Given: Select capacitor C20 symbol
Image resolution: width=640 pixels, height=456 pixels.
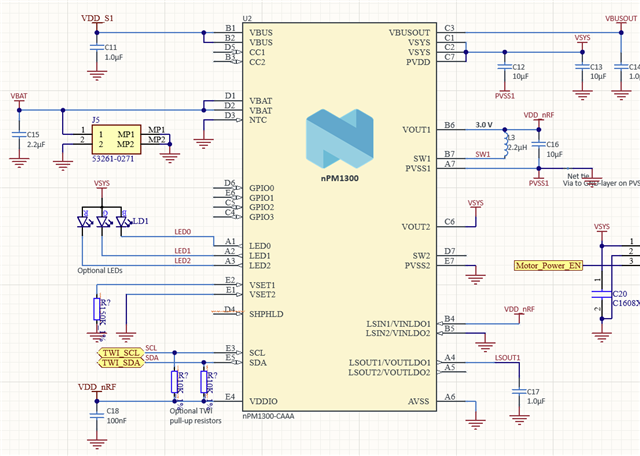Looking at the screenshot, I should (602, 294).
